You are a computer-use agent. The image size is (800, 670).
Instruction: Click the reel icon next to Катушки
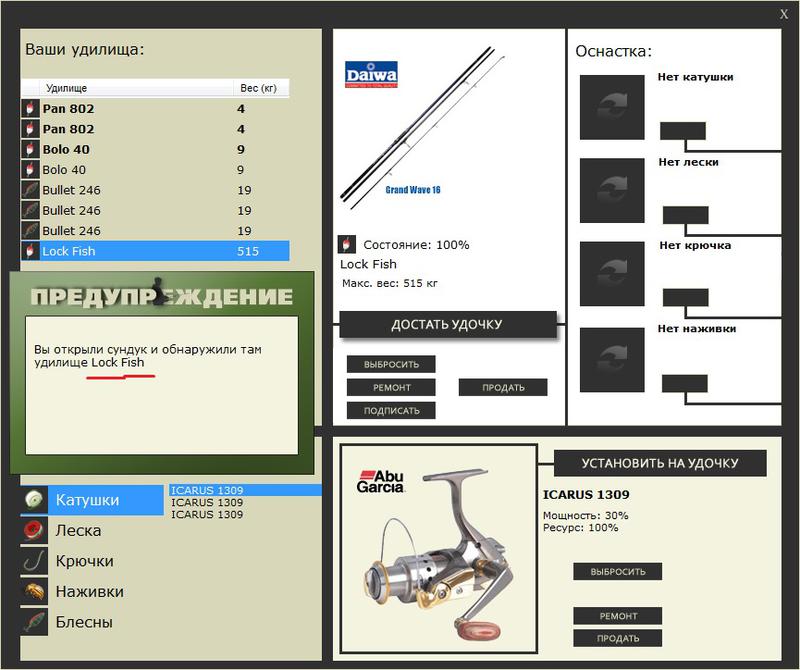(x=34, y=500)
